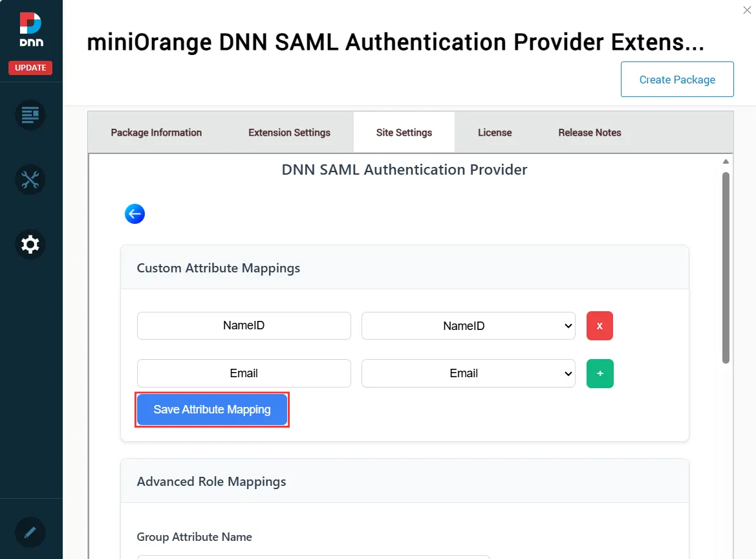Screen dimensions: 756x559
Task: Open the Email mapping dropdown
Action: (468, 373)
